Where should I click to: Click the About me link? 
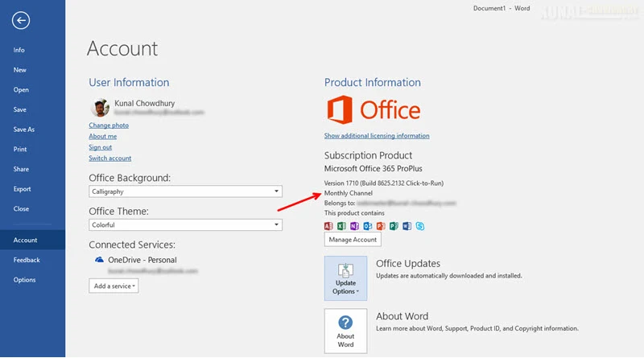coord(103,136)
